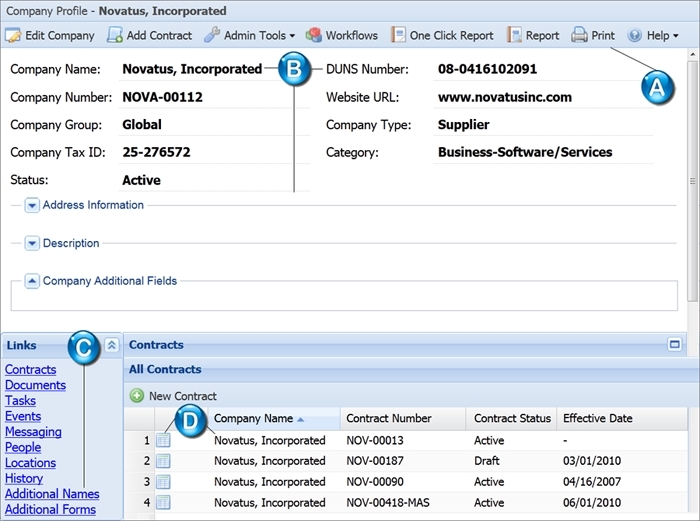Screen dimensions: 700x521
Task: Click the One Click Report icon
Action: [x=398, y=35]
